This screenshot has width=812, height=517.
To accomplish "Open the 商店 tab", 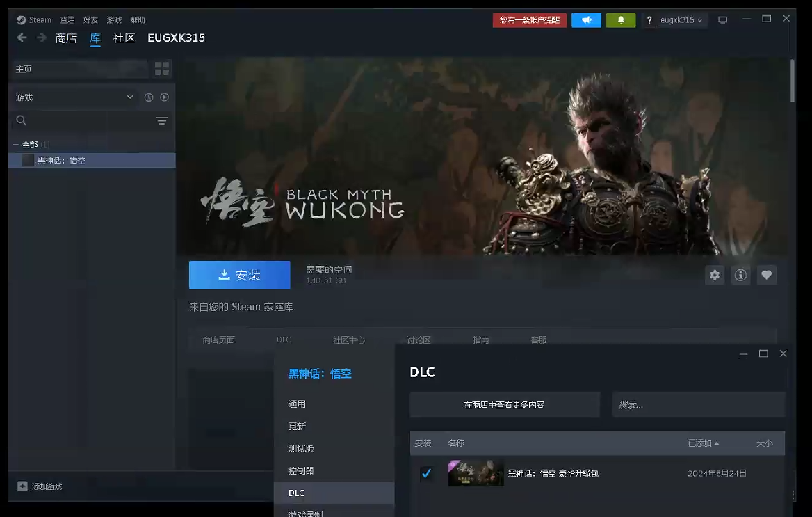I will pyautogui.click(x=66, y=38).
